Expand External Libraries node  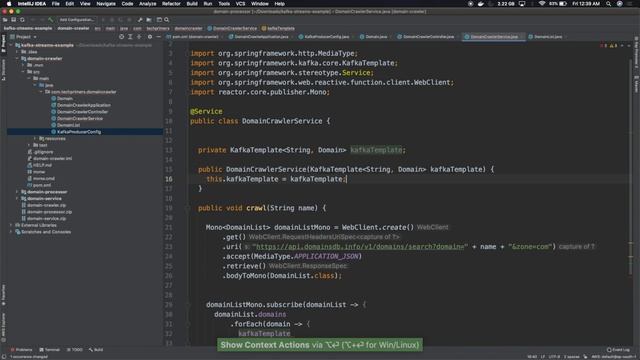pyautogui.click(x=11, y=225)
